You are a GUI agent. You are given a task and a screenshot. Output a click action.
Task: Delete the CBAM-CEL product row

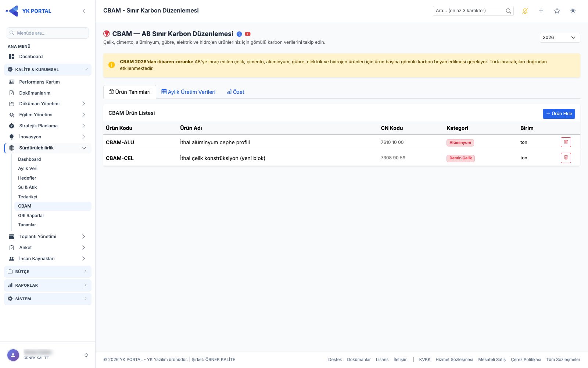(x=566, y=158)
